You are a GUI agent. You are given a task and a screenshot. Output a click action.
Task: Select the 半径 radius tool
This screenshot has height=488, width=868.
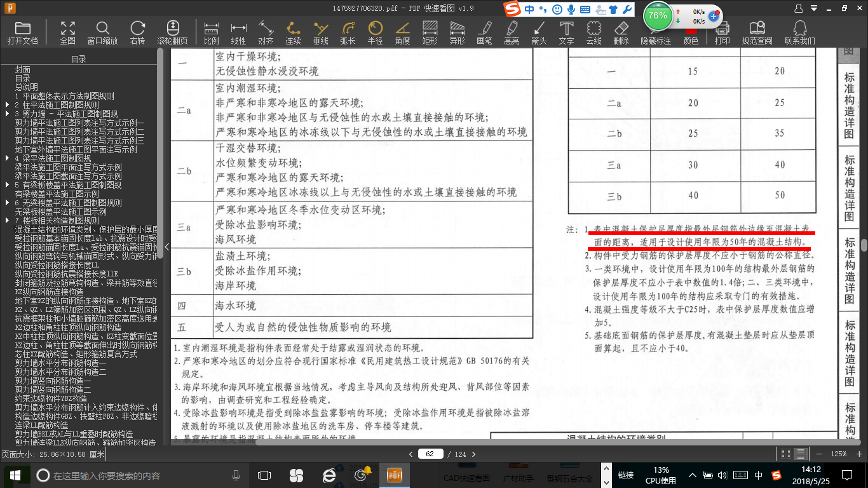(375, 32)
